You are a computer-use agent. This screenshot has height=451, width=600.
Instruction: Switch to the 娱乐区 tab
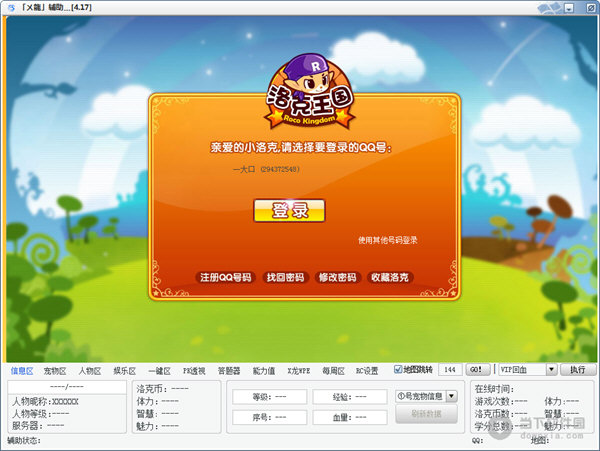coord(125,371)
